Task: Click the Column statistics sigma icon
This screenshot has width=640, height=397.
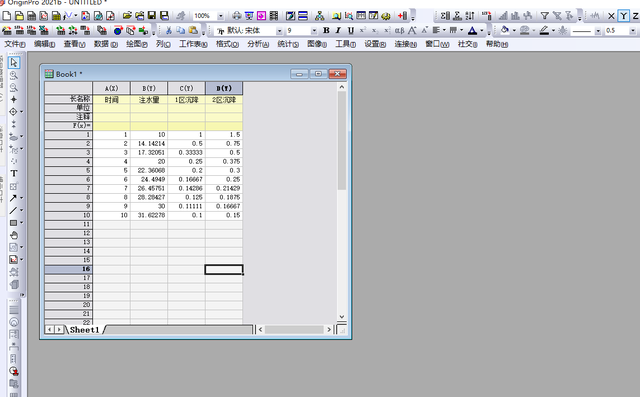Action: [445, 16]
